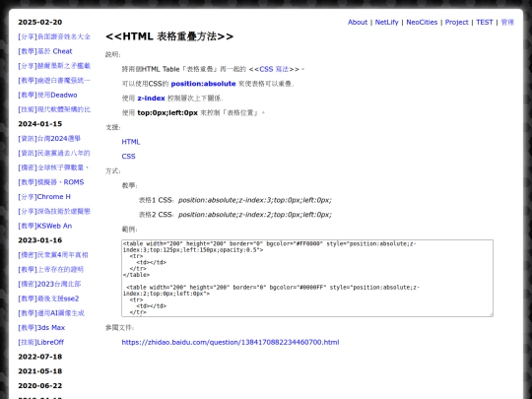The width and height of the screenshot is (532, 399).
Task: Click the CSS 寫法 inline link
Action: coord(274,69)
